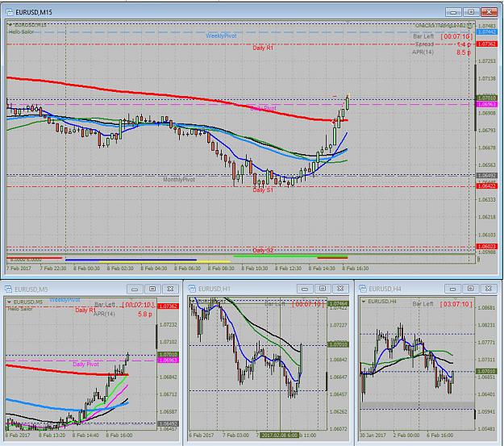Viewport: 504px width, 446px height.
Task: Click the "Daily S2" label in M15 chart
Action: 263,251
